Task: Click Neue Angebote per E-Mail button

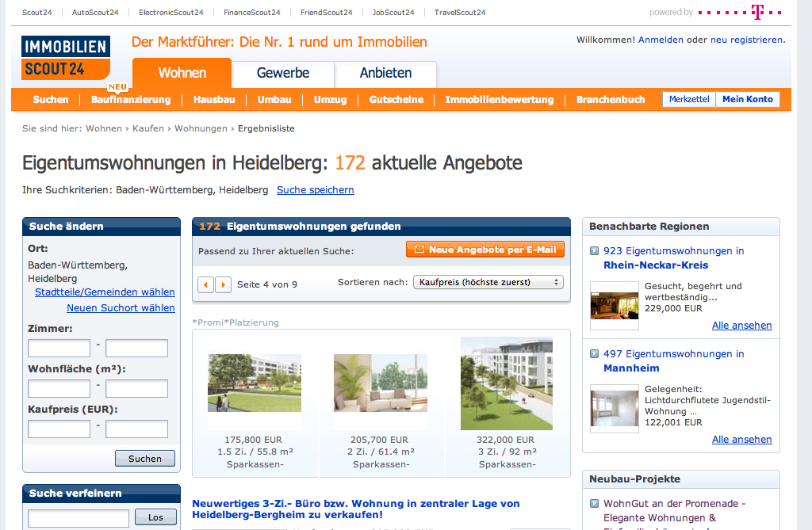Action: coord(485,250)
